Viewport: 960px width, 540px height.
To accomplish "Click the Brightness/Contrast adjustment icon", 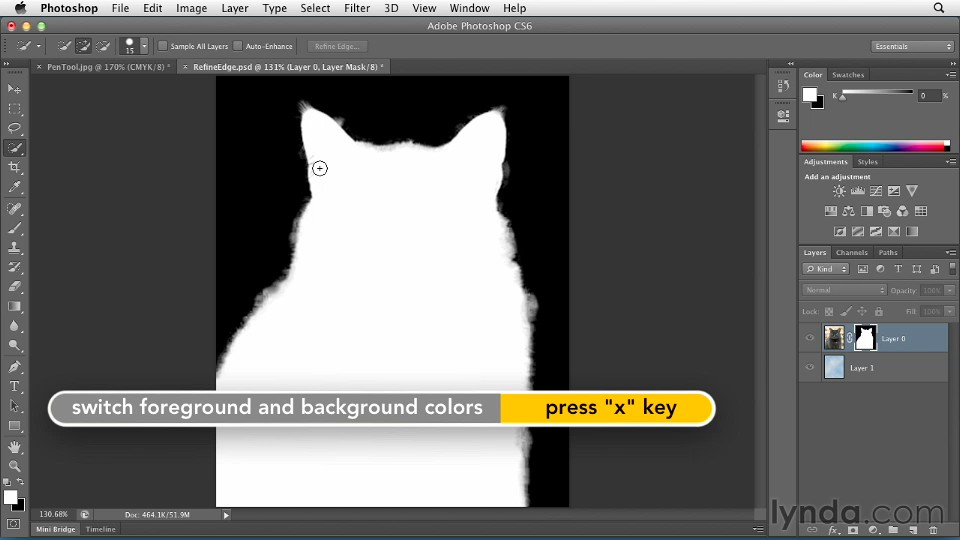I will (839, 191).
